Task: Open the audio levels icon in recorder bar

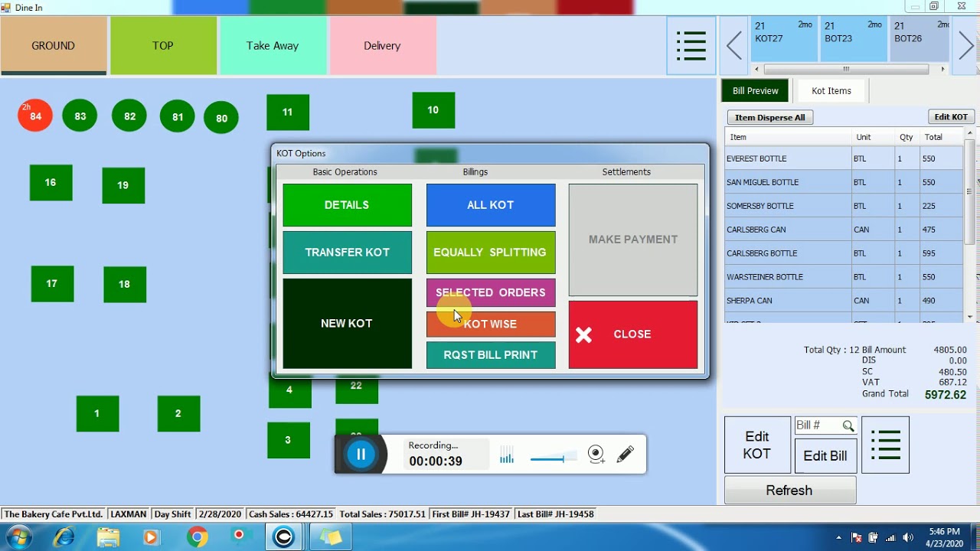Action: coord(507,457)
